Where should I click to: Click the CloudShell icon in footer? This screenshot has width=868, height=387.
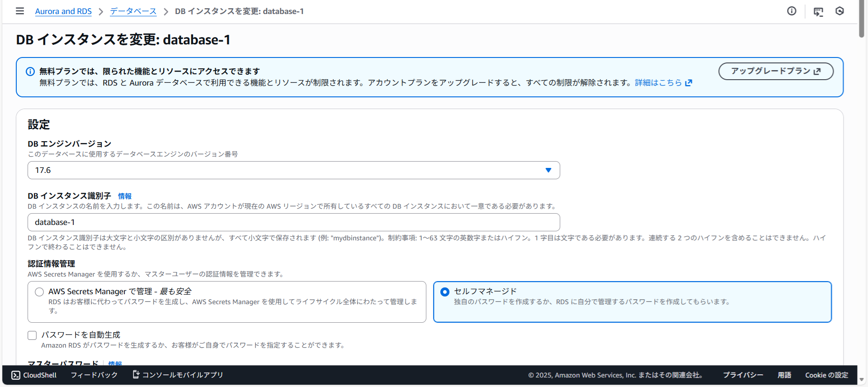[x=16, y=375]
